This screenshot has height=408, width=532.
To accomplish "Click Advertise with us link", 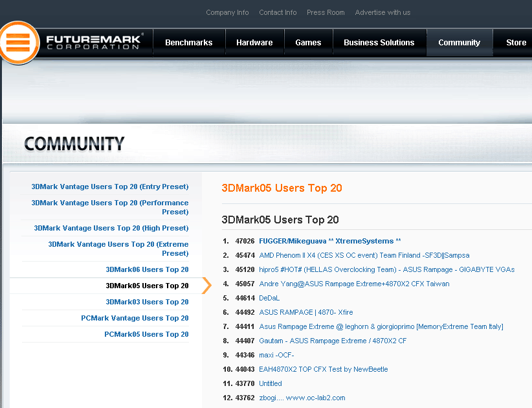I will 382,12.
